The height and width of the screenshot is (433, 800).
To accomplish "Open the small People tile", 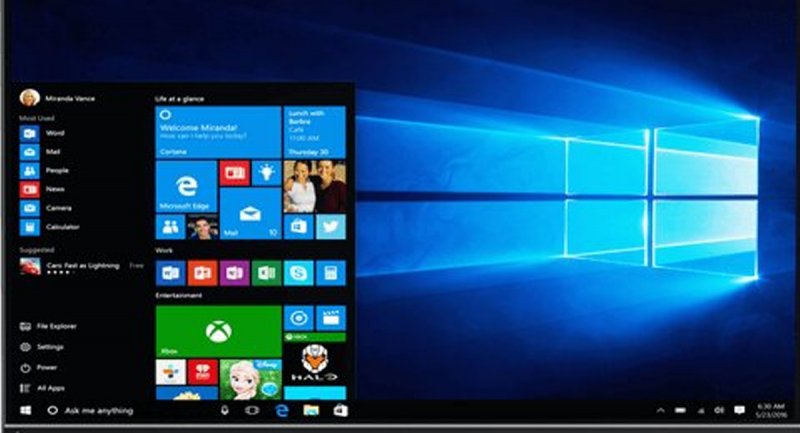I will [x=170, y=227].
